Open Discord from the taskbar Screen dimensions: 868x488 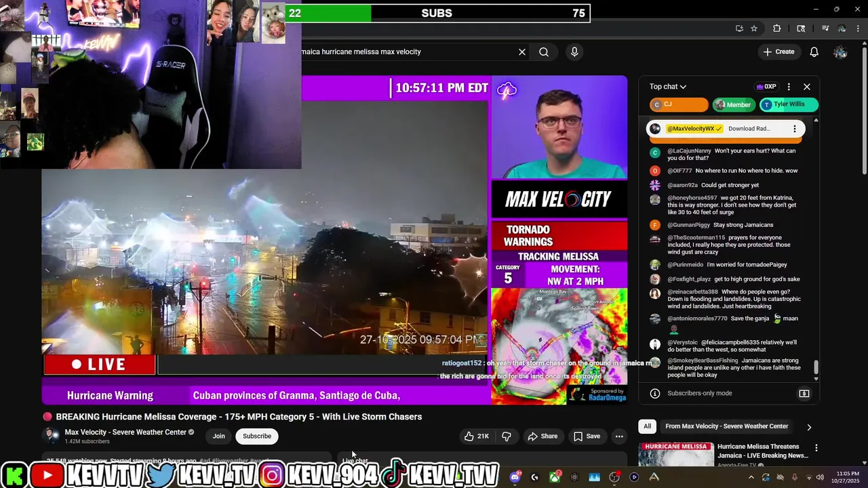tap(515, 477)
